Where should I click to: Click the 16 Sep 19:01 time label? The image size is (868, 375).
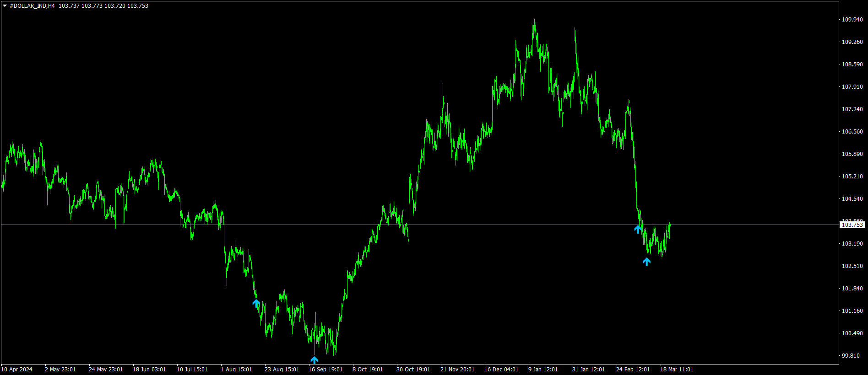(325, 370)
